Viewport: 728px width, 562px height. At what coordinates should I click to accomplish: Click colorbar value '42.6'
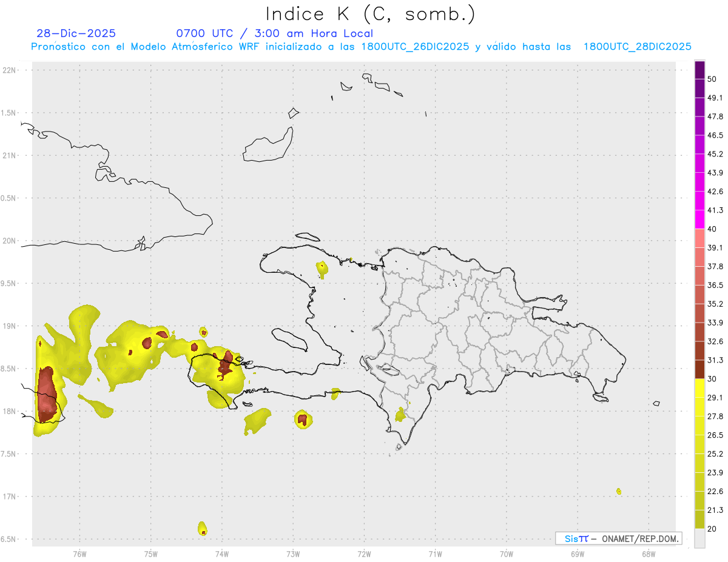(x=715, y=192)
